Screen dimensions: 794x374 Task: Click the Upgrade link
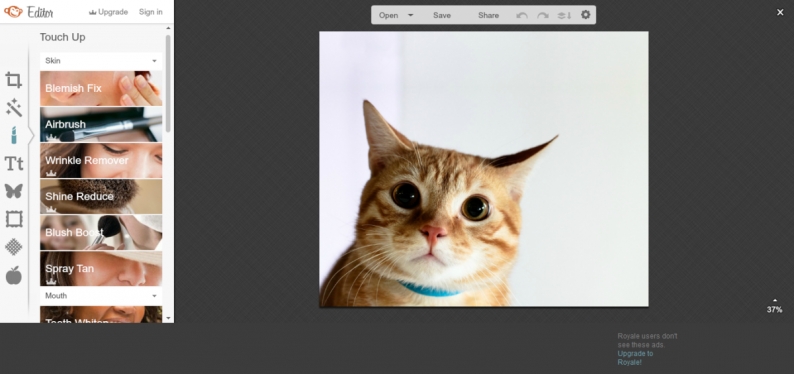(x=108, y=12)
